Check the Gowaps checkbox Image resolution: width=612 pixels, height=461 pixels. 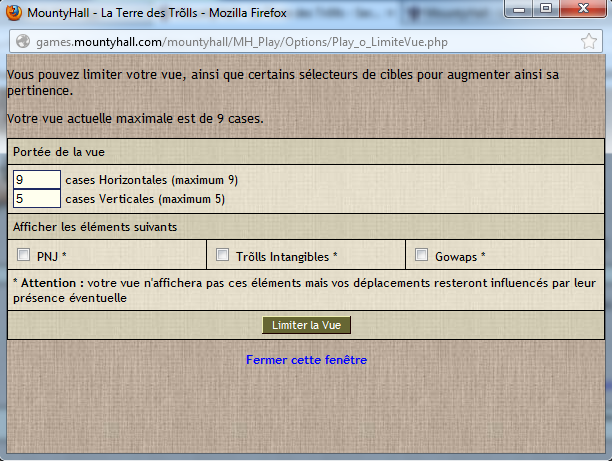pos(421,255)
